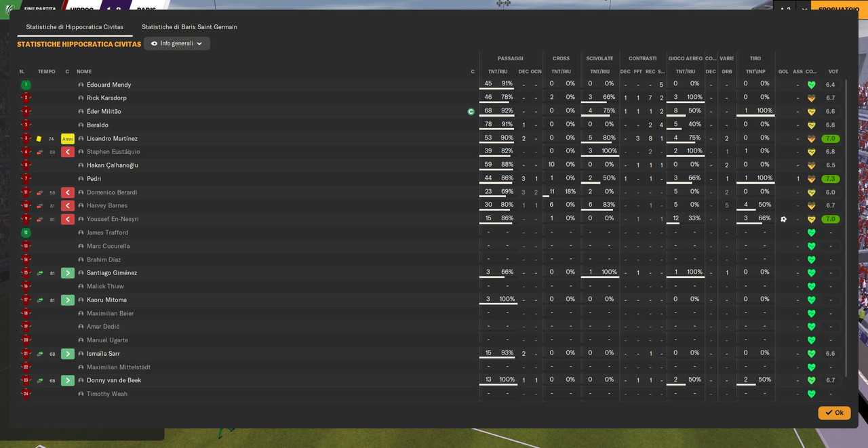Image resolution: width=868 pixels, height=448 pixels.
Task: Click the Passaggi TNT/RIU column header
Action: tap(498, 72)
